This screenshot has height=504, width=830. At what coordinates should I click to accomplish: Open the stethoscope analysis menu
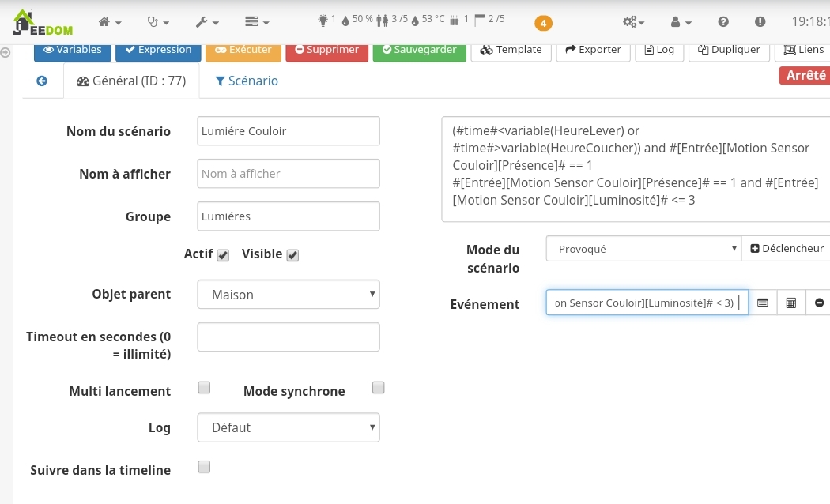157,22
